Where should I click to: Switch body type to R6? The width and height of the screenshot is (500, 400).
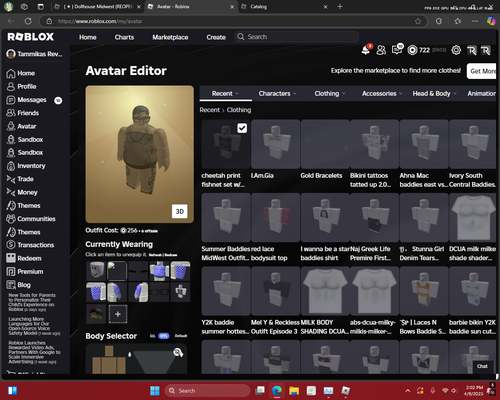pos(152,336)
